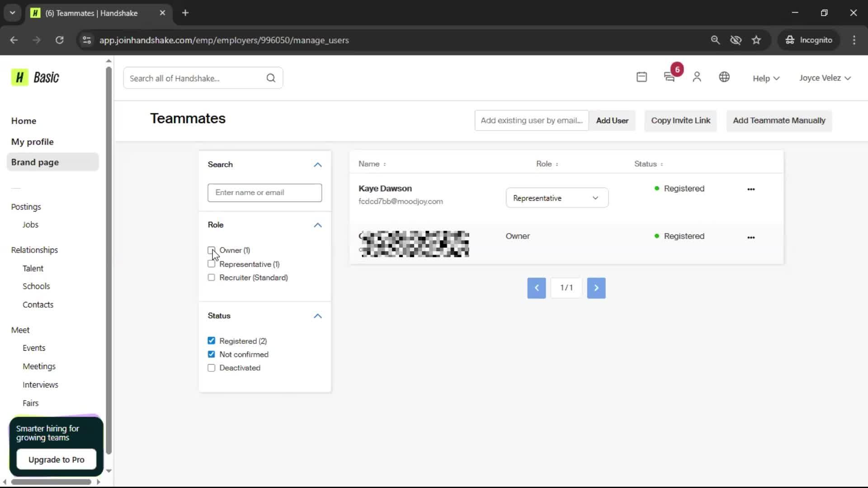Viewport: 868px width, 488px height.
Task: Click fcdcd7bb@moodjoy.com email text
Action: [401, 202]
